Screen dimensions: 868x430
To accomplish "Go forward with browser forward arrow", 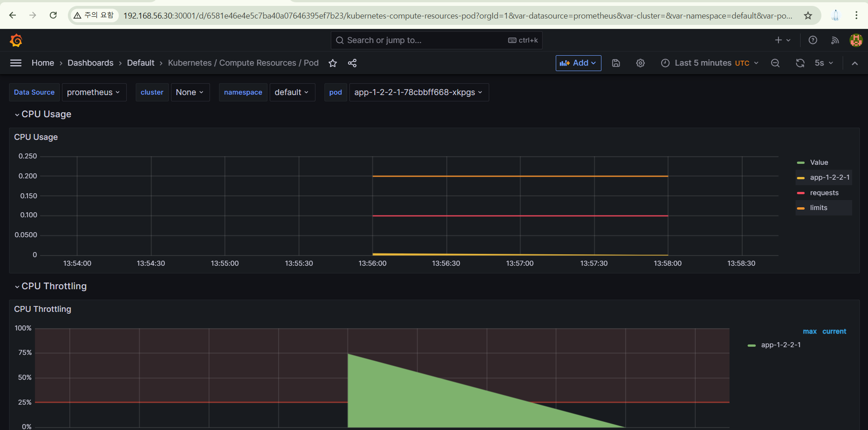I will 33,15.
